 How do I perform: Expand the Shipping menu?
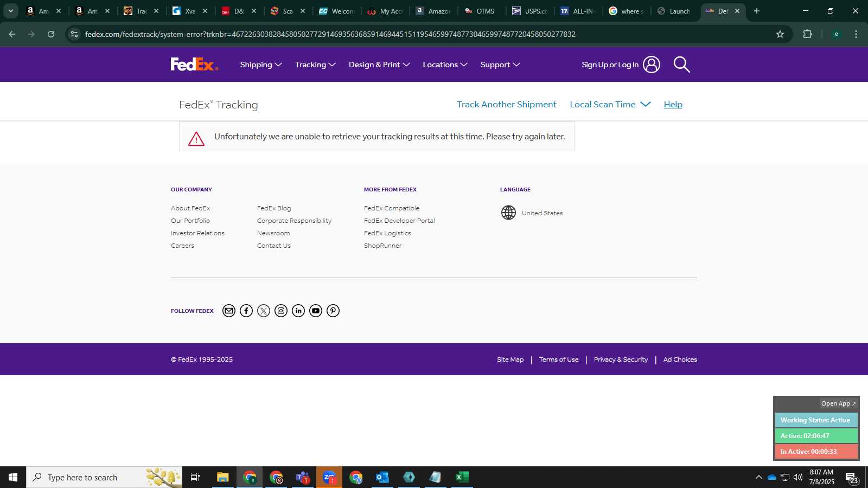pos(261,65)
